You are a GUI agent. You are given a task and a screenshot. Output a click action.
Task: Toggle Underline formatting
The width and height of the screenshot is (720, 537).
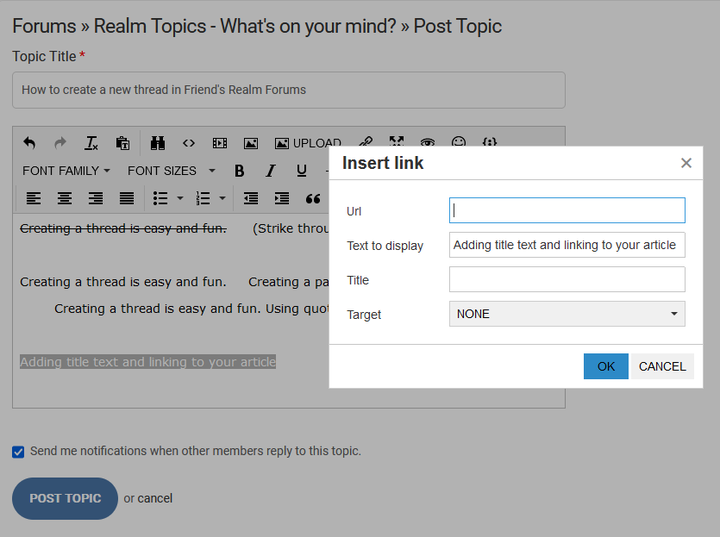301,171
